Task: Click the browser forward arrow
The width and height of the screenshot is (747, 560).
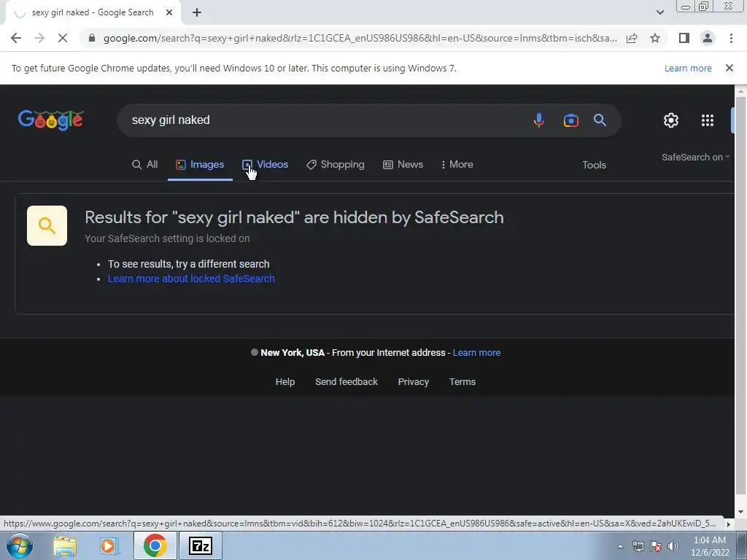Action: (x=39, y=38)
